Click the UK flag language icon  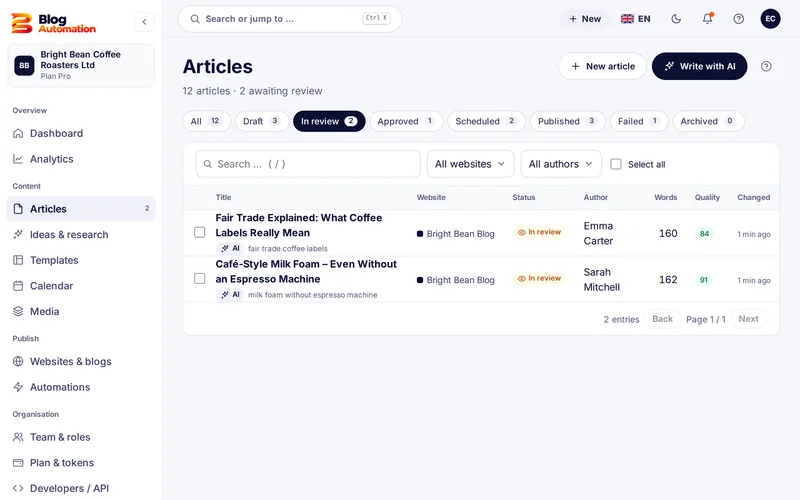[627, 19]
